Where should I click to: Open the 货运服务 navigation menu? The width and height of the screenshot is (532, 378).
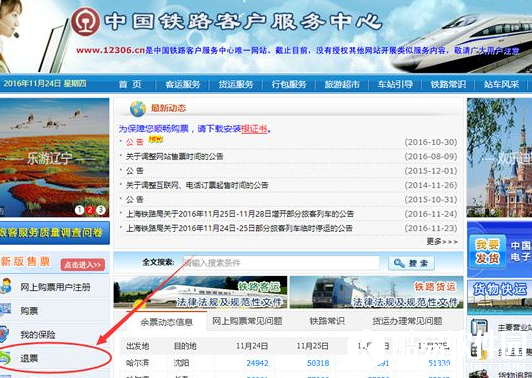[x=236, y=84]
